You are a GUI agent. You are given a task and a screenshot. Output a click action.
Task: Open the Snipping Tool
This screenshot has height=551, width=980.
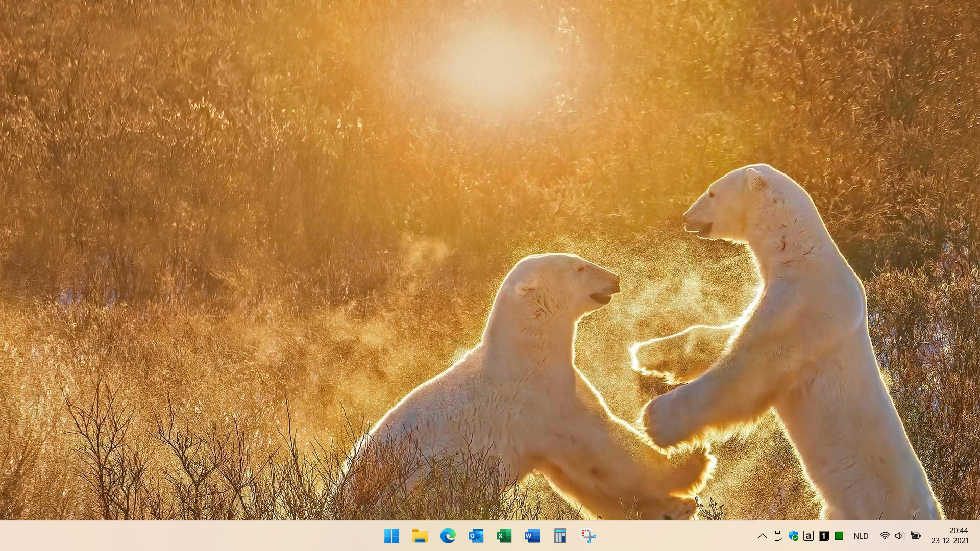pos(588,536)
